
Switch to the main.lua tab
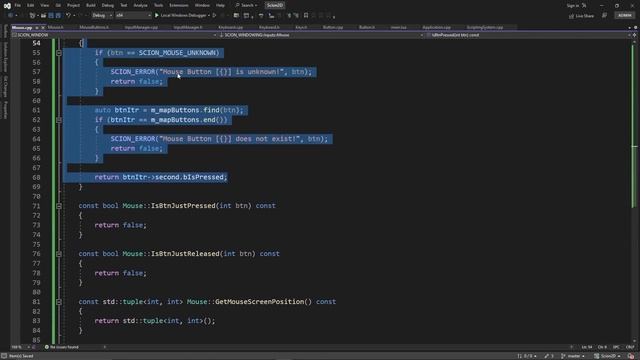(398, 27)
